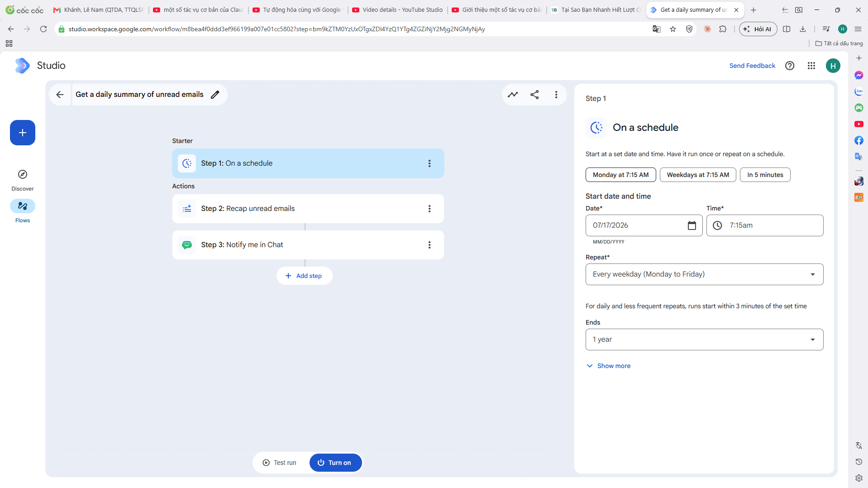Click the Chat icon on Step 3
Image resolution: width=868 pixels, height=488 pixels.
(x=187, y=245)
